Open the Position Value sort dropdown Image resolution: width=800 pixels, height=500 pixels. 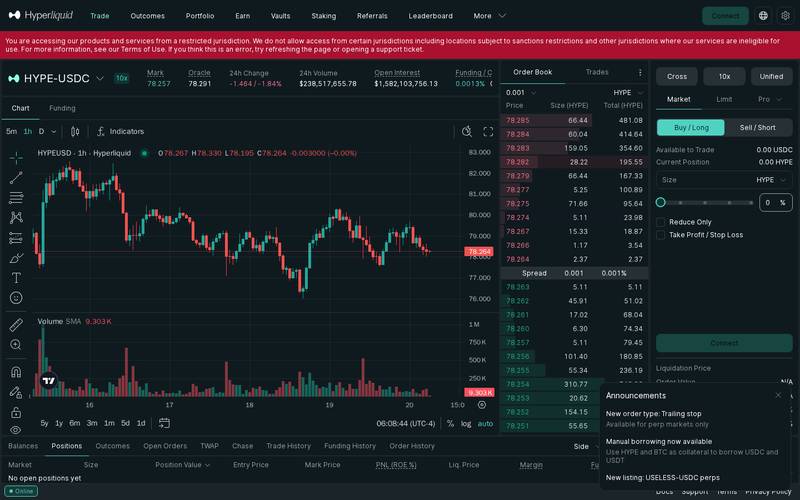(x=182, y=465)
